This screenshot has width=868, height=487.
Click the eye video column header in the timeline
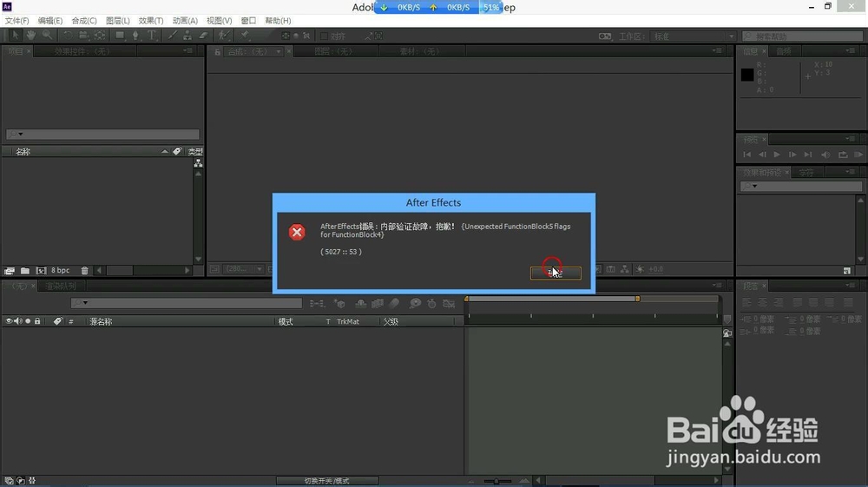coord(9,321)
